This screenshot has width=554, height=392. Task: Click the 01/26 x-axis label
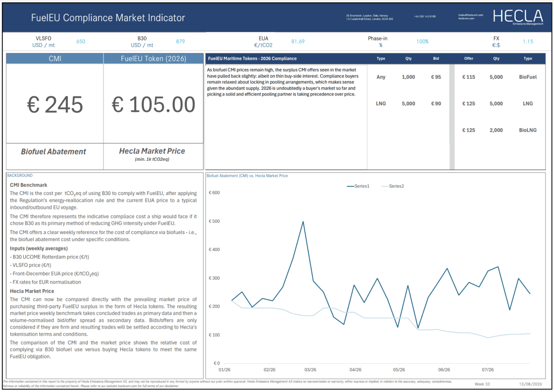[224, 370]
